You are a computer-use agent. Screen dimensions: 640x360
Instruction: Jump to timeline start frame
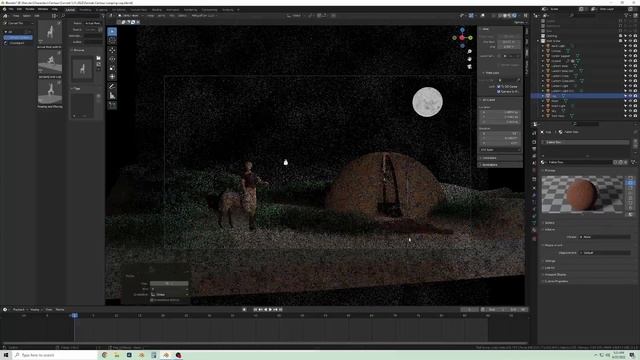pyautogui.click(x=255, y=309)
